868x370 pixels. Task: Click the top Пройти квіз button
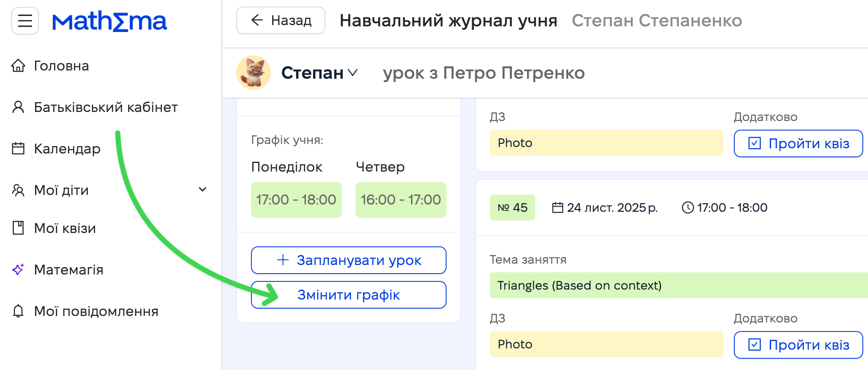pyautogui.click(x=798, y=144)
